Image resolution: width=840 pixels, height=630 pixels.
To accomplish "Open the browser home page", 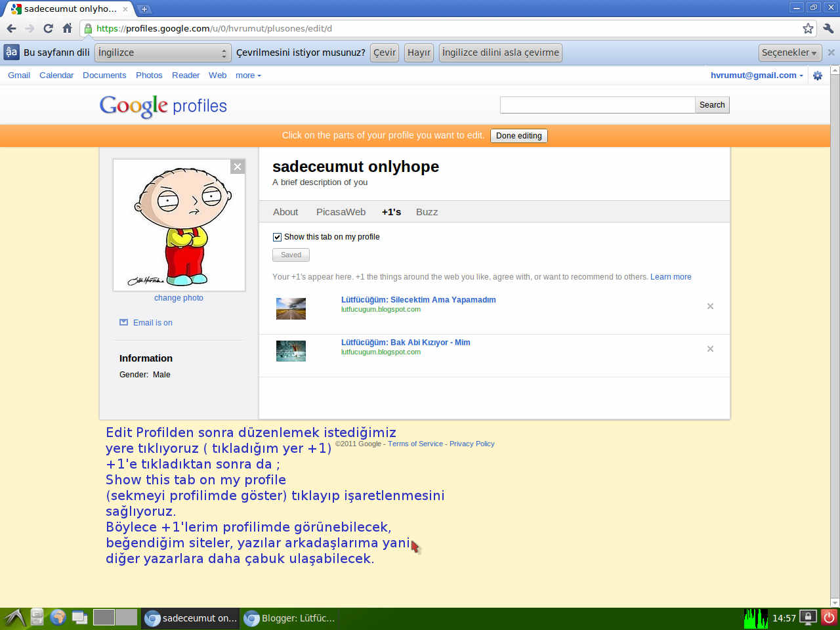I will [x=67, y=28].
